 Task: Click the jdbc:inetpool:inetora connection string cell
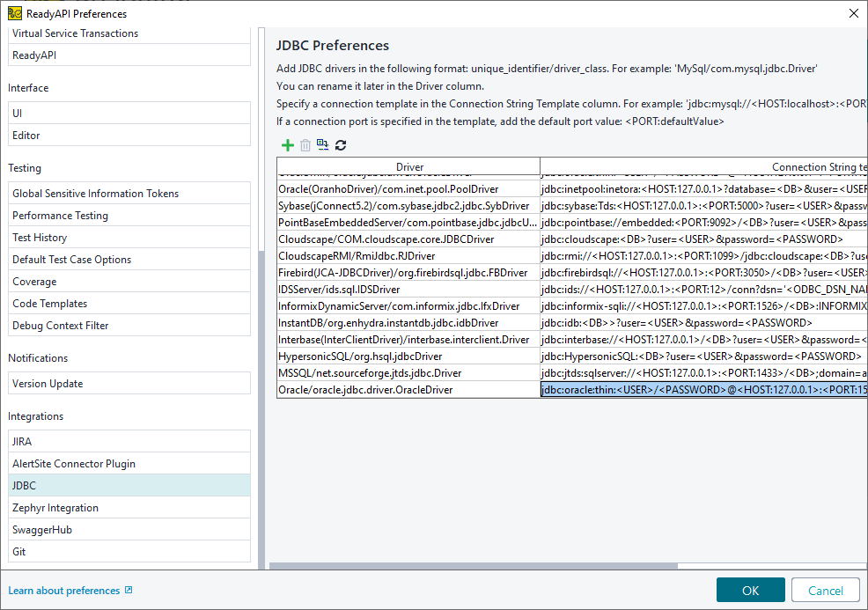coord(704,188)
